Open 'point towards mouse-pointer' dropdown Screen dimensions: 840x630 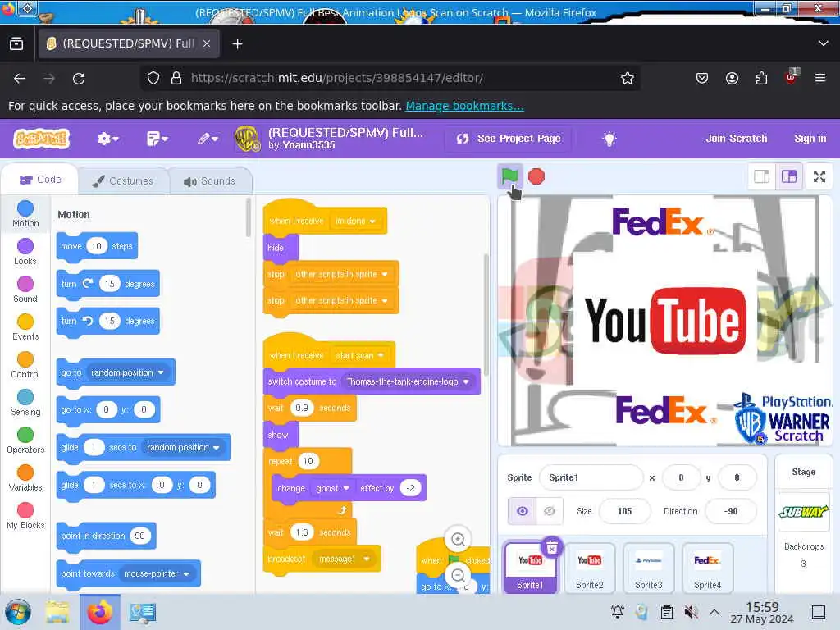pyautogui.click(x=157, y=573)
